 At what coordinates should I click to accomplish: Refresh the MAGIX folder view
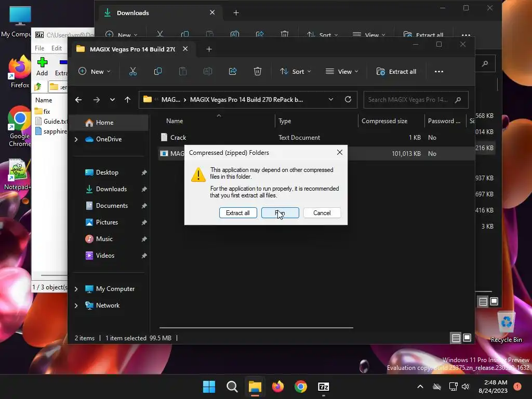[348, 99]
